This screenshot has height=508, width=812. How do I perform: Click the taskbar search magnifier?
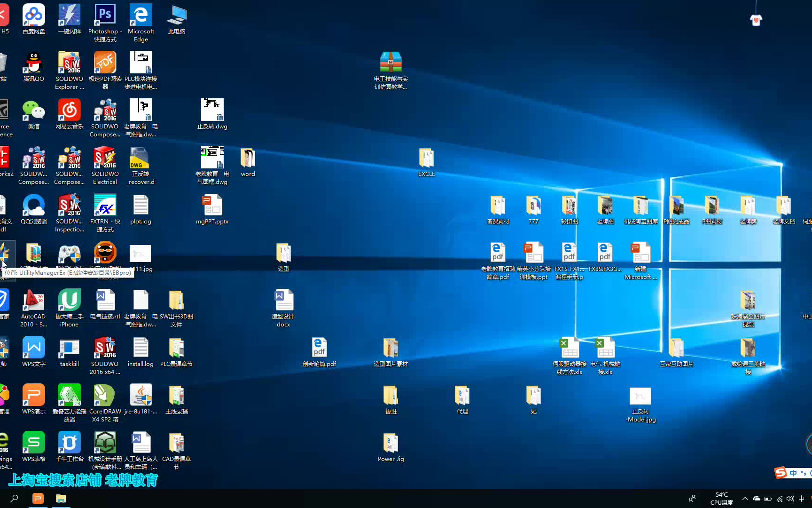tap(15, 498)
